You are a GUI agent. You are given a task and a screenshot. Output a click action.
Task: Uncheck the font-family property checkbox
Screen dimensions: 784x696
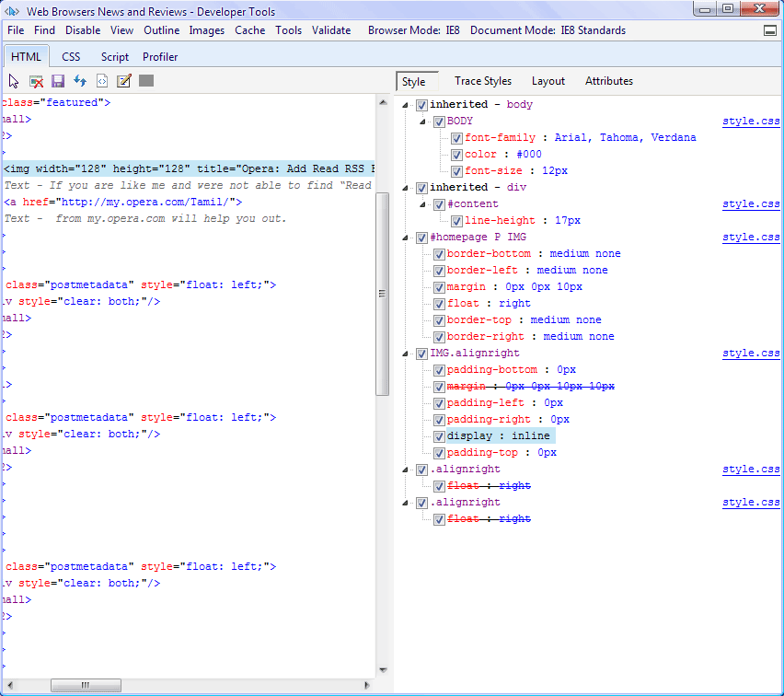tap(456, 138)
